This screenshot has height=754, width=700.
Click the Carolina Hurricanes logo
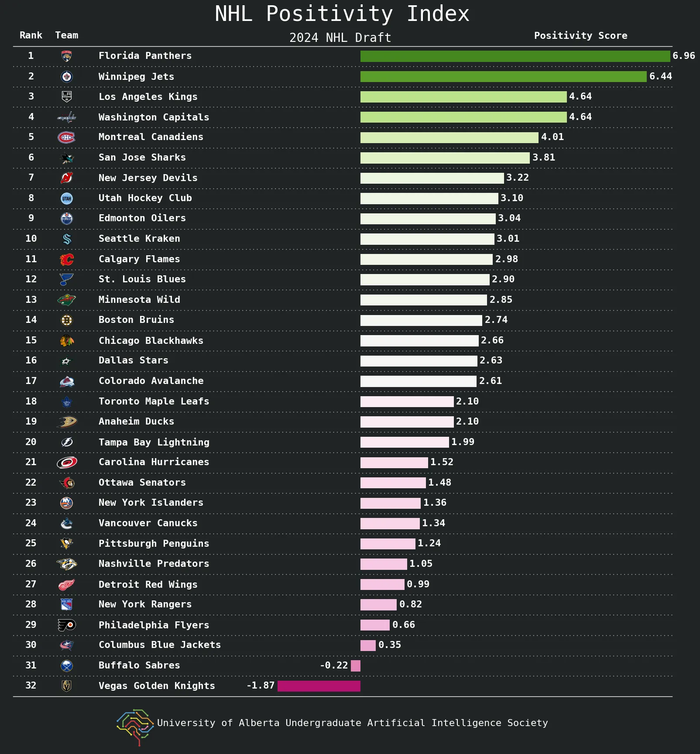point(66,463)
